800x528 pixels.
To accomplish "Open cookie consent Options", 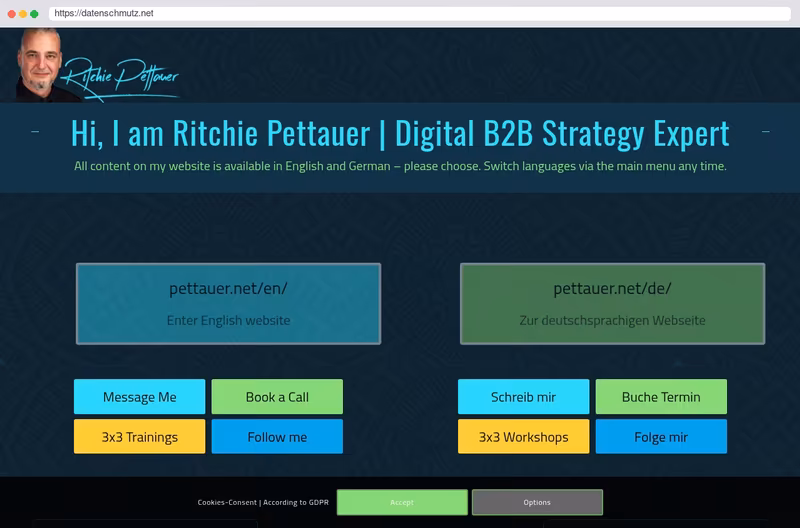I will 537,502.
